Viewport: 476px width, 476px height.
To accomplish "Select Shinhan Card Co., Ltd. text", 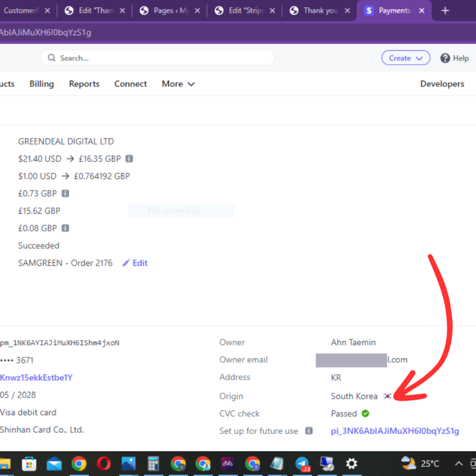I will (x=42, y=430).
